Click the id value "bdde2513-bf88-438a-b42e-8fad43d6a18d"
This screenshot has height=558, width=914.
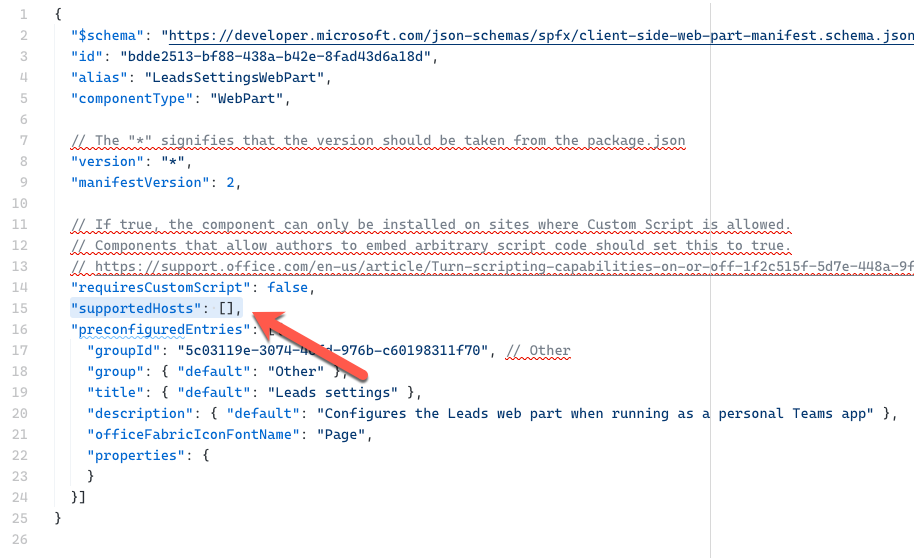coord(275,57)
